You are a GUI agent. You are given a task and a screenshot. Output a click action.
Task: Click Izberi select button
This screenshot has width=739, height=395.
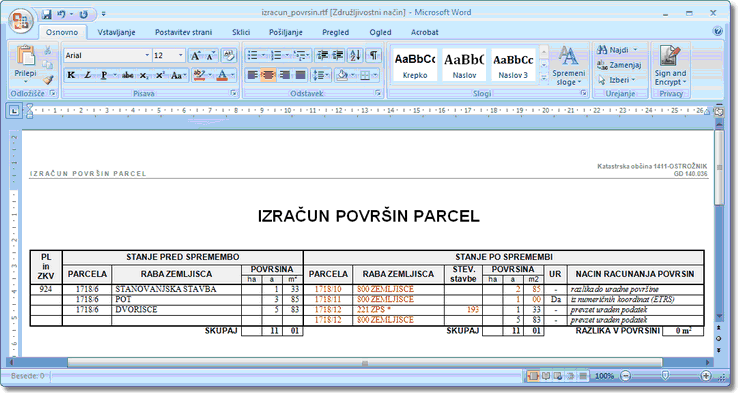point(616,80)
